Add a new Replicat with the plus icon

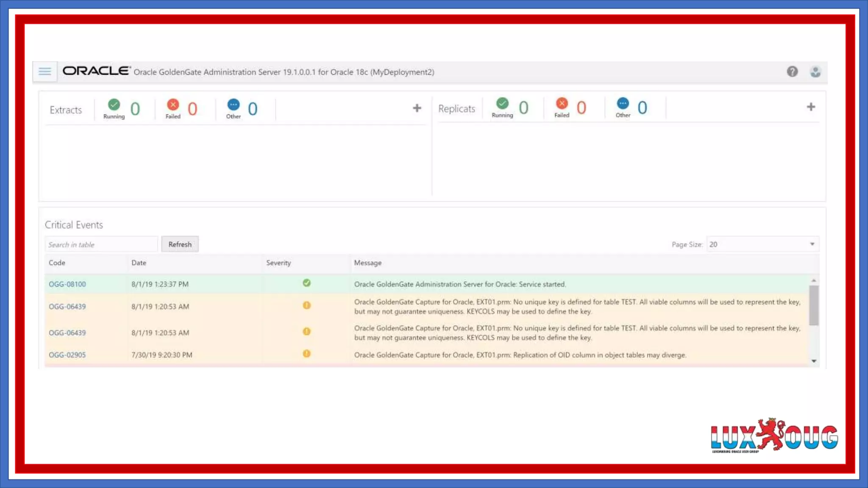[810, 107]
